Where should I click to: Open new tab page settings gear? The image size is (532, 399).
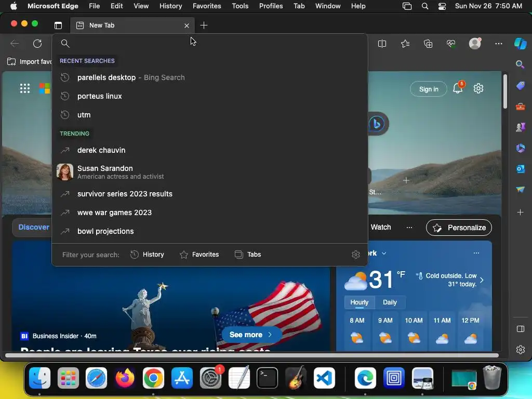tap(478, 88)
